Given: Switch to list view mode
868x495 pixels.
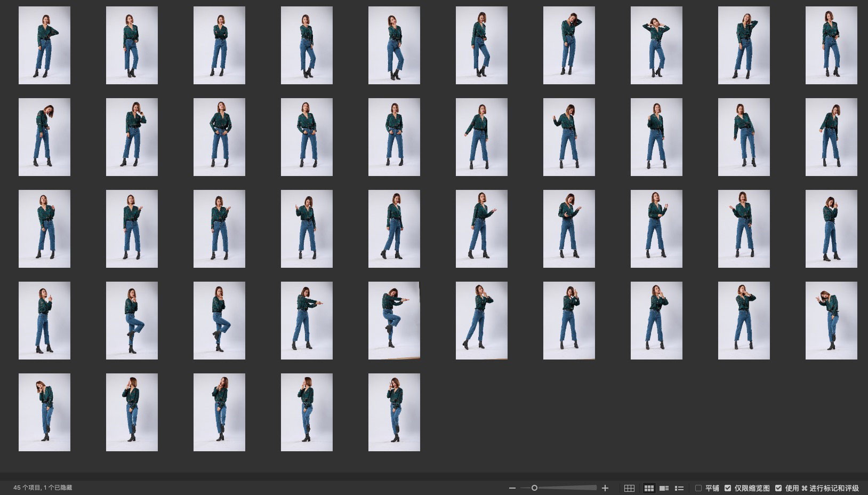Looking at the screenshot, I should tap(679, 488).
